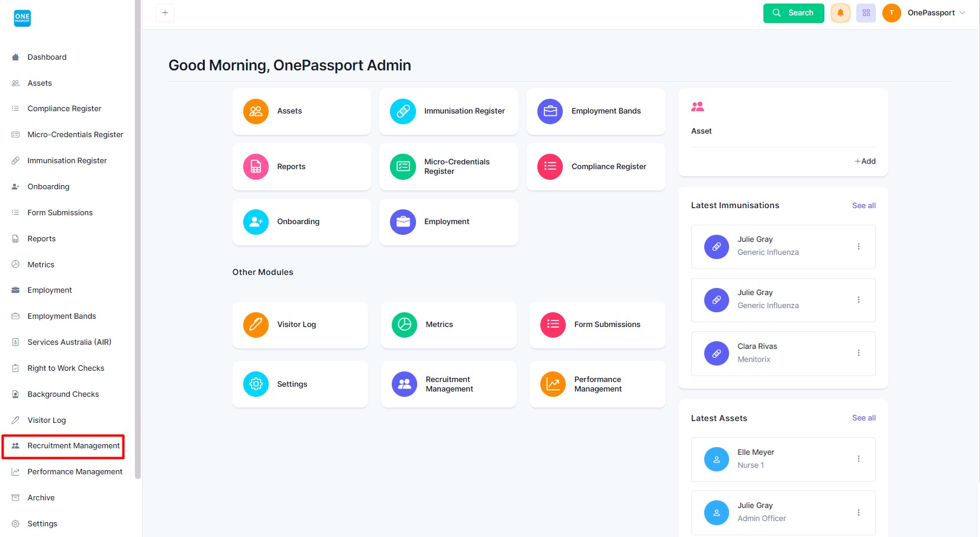Open Form Submissions in the sidebar
Screen dimensions: 980x537
(x=60, y=213)
